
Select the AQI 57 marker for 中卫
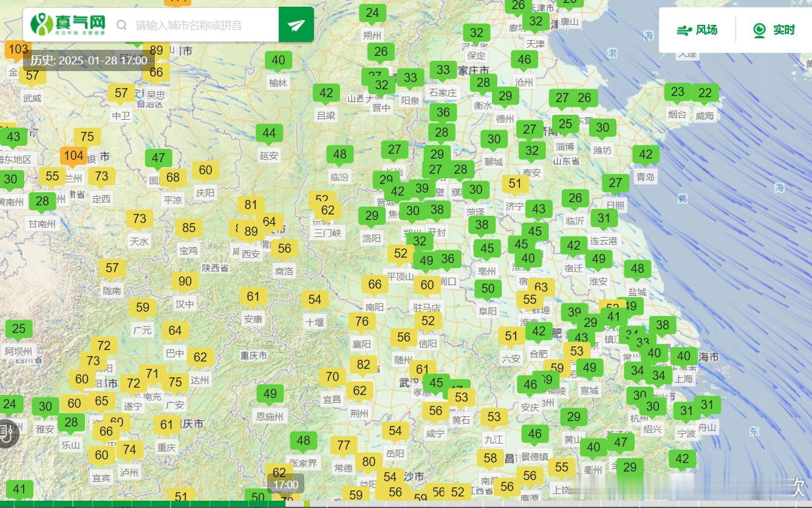point(121,93)
